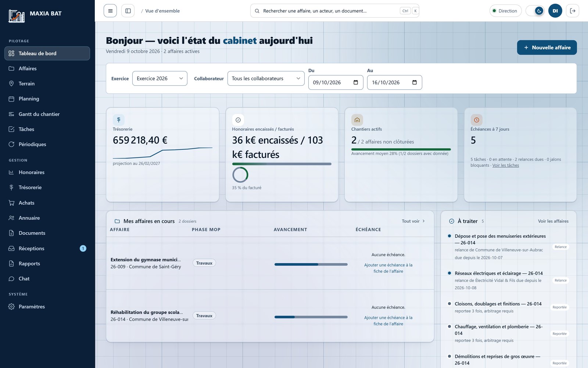
Task: Click Voir les affaires link
Action: point(553,221)
